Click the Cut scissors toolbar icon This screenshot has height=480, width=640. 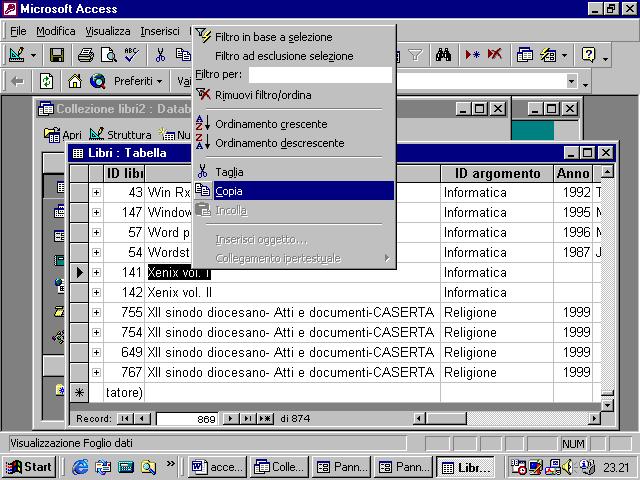click(160, 55)
